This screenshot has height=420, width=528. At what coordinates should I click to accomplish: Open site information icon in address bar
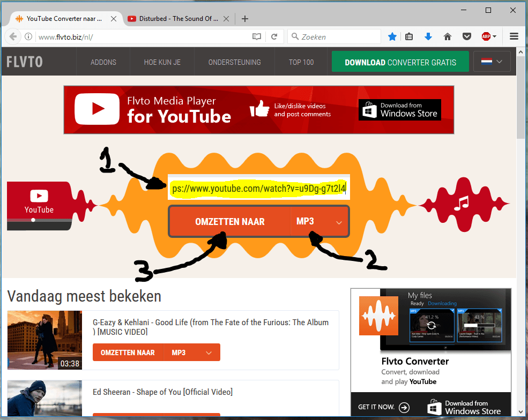[x=28, y=36]
